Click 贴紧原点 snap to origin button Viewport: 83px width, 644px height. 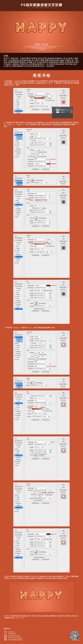pyautogui.click(x=49, y=495)
